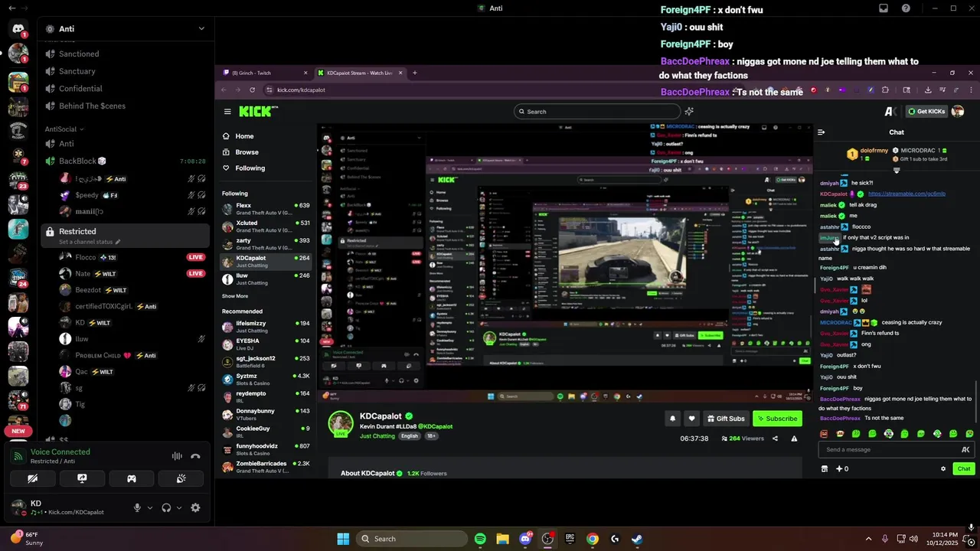Image resolution: width=980 pixels, height=551 pixels.
Task: Open ZombieBarricades recommended channel
Action: tap(266, 467)
